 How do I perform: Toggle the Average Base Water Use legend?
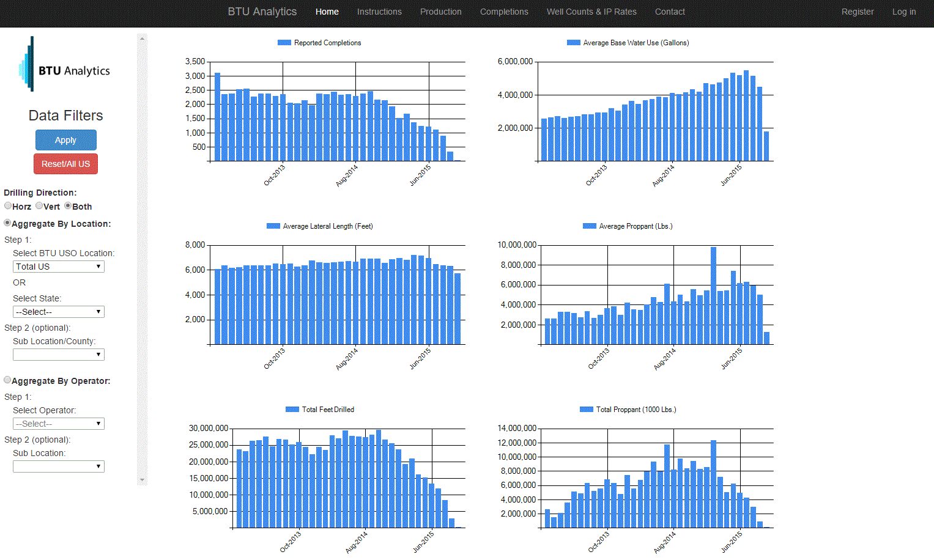tap(573, 43)
